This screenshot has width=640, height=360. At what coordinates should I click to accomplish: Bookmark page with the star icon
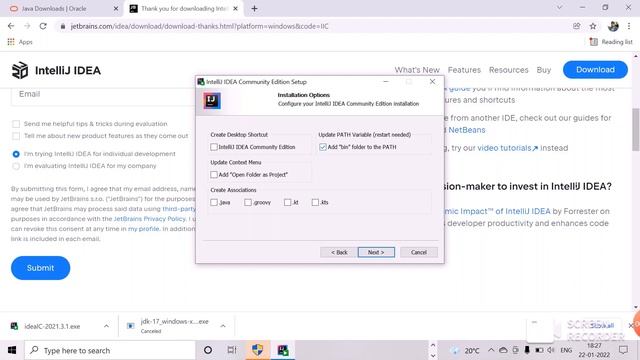(x=593, y=26)
